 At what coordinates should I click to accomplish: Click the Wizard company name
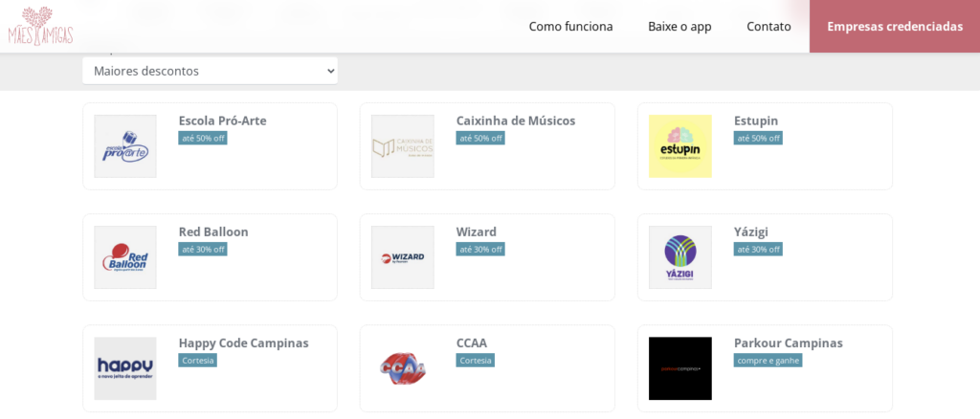tap(477, 232)
